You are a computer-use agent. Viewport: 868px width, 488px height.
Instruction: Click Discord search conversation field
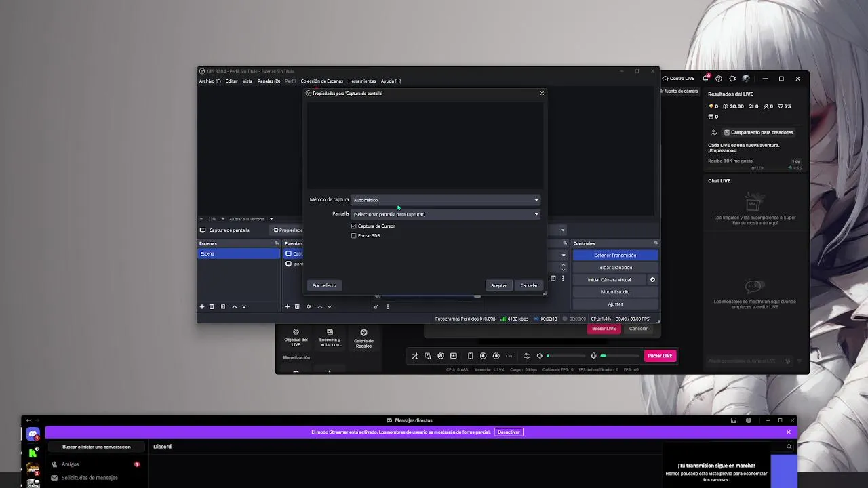[96, 447]
